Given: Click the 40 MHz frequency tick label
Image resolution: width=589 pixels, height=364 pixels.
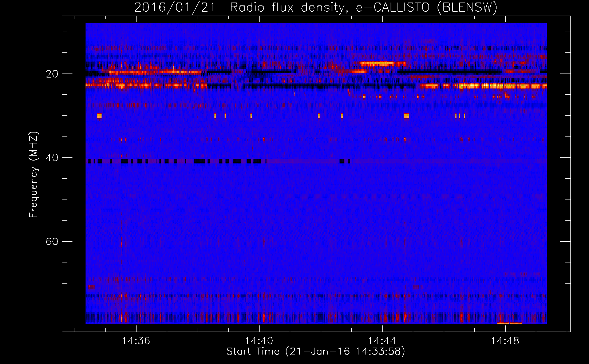Looking at the screenshot, I should click(52, 158).
